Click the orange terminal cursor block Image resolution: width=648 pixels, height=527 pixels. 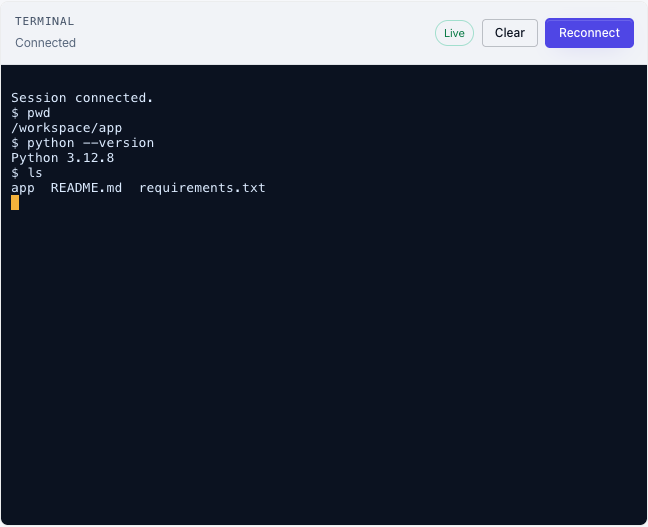click(15, 203)
